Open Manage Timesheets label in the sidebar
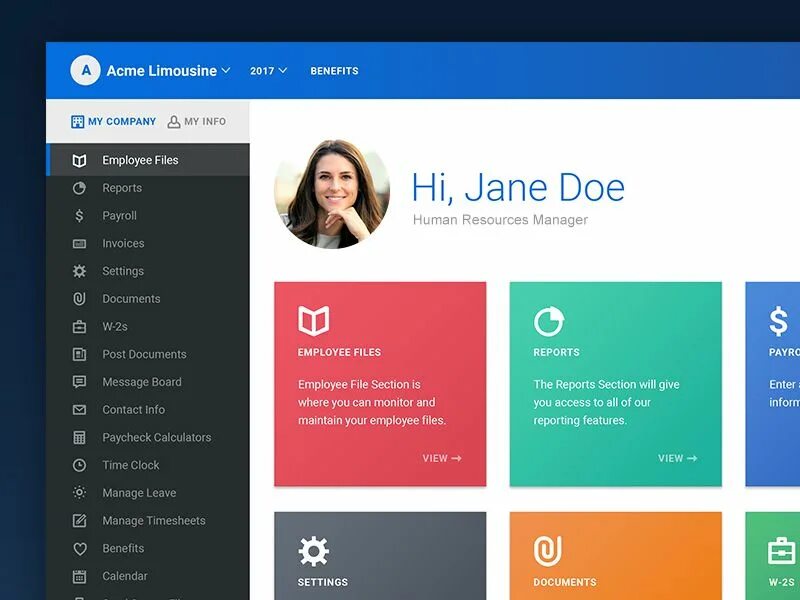The width and height of the screenshot is (800, 600). tap(154, 520)
